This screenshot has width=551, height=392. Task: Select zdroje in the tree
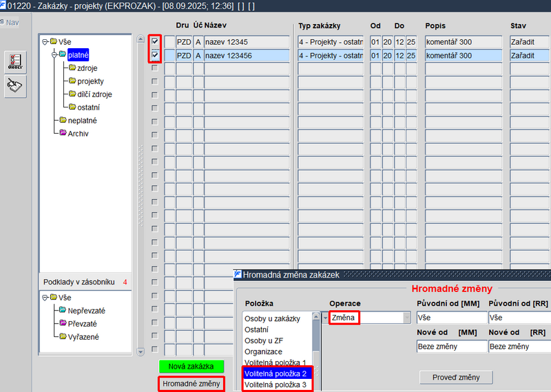tap(87, 68)
